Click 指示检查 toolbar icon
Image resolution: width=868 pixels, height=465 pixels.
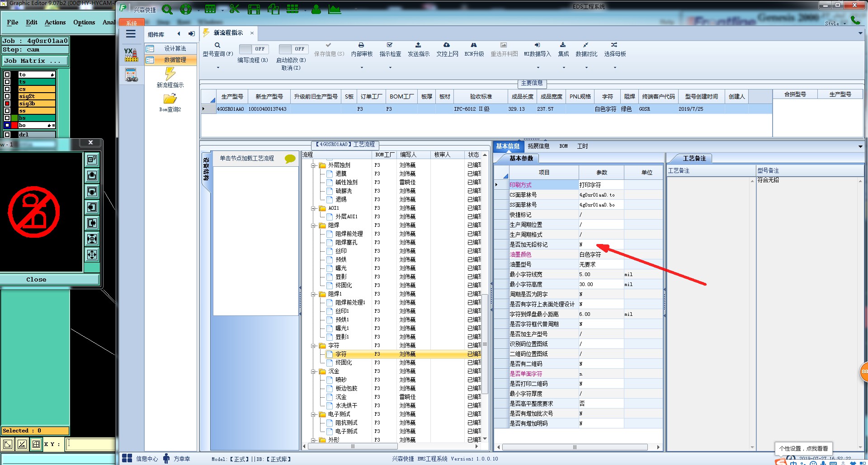tap(390, 45)
